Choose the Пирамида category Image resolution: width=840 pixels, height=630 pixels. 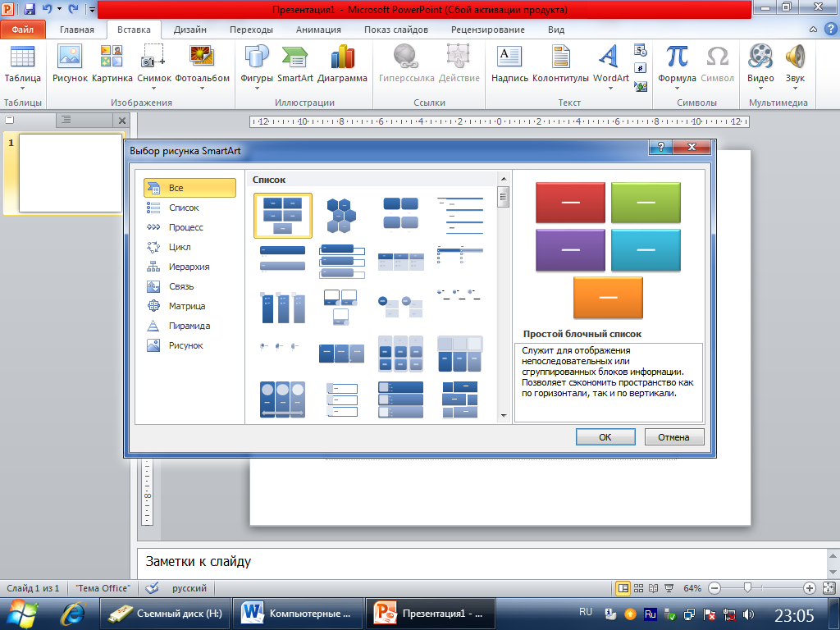pyautogui.click(x=189, y=326)
